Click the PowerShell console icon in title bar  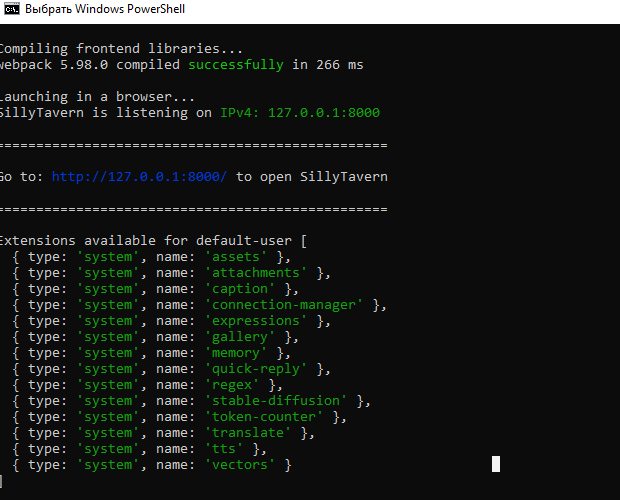[x=11, y=9]
